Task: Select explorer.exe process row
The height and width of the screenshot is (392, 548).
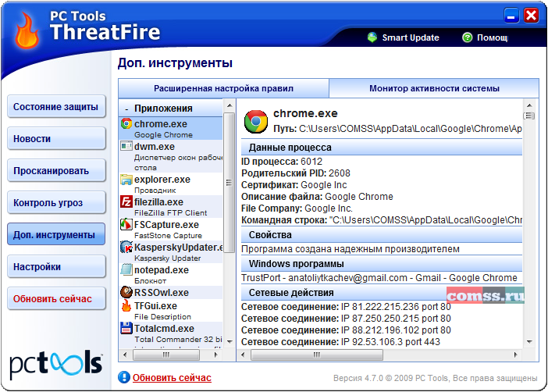Action: point(171,184)
